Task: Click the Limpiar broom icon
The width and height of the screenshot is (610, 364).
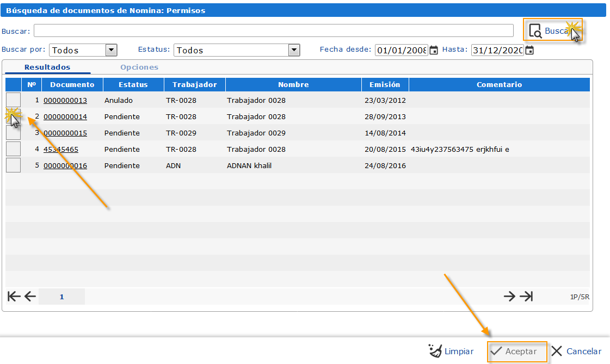Action: click(435, 351)
